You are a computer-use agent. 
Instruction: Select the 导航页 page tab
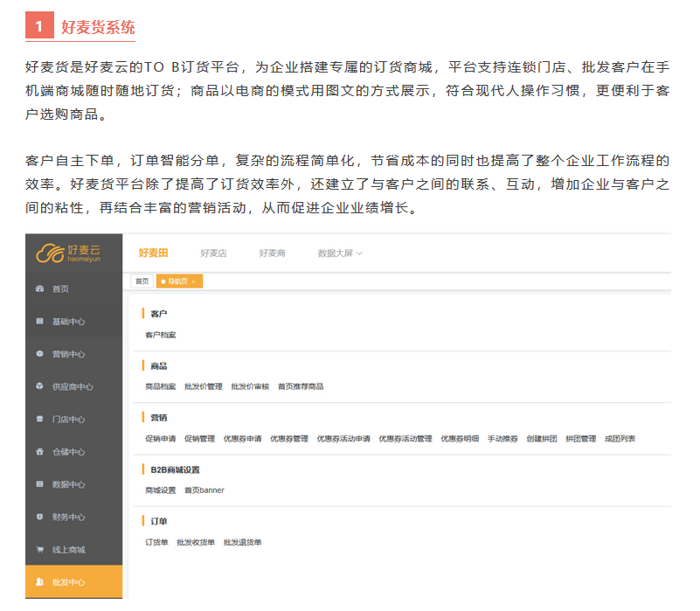pos(177,281)
